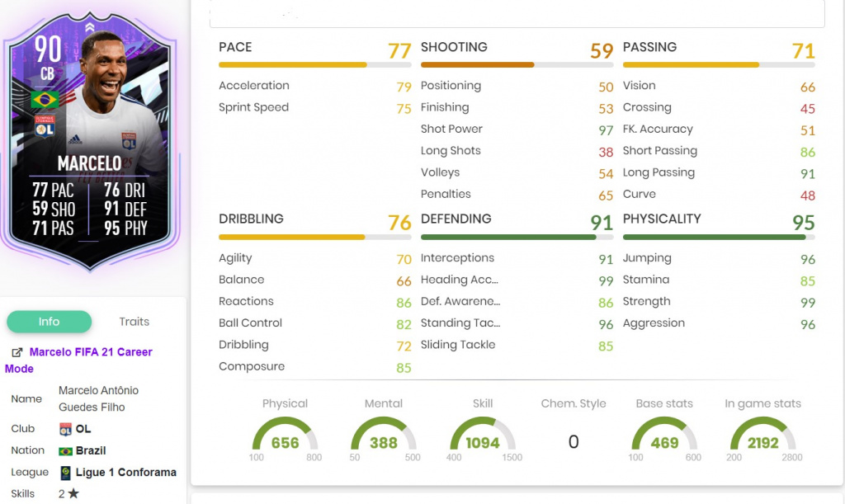Switch to the Traits tab
This screenshot has height=504, width=845.
point(134,322)
